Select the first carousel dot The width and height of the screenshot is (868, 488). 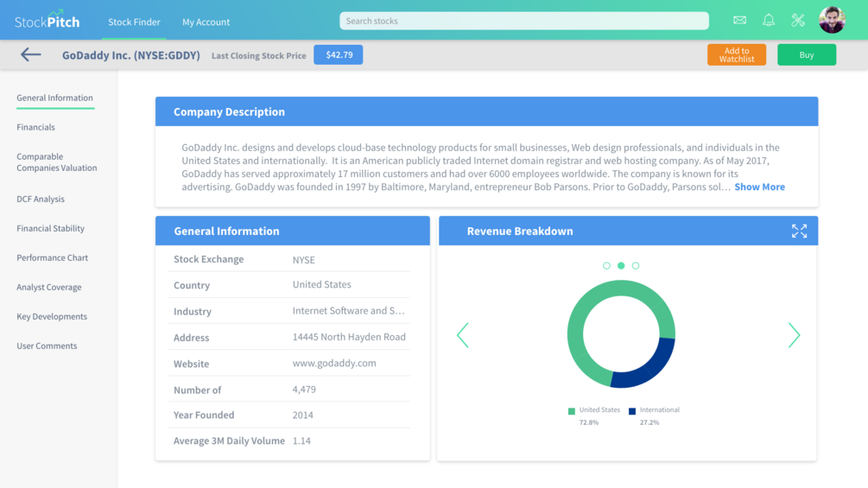click(606, 265)
